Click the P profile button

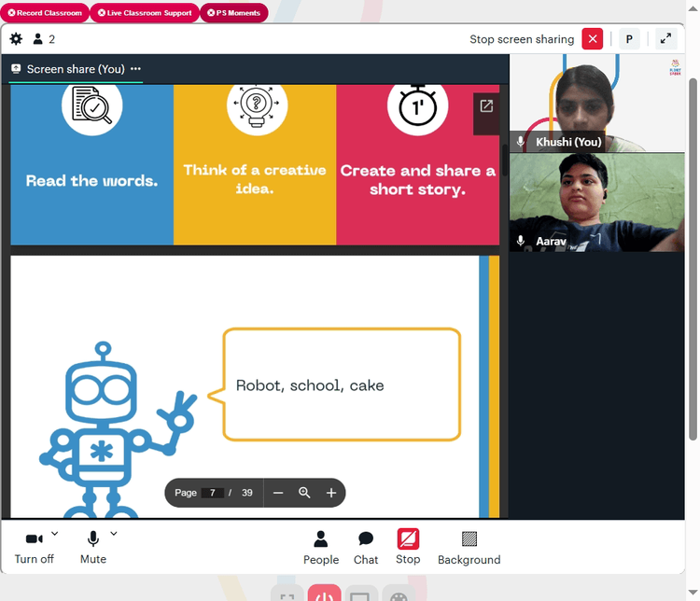pos(629,39)
